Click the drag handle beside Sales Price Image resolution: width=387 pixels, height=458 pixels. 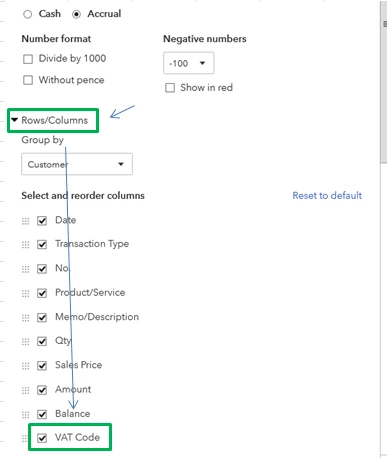click(x=26, y=366)
